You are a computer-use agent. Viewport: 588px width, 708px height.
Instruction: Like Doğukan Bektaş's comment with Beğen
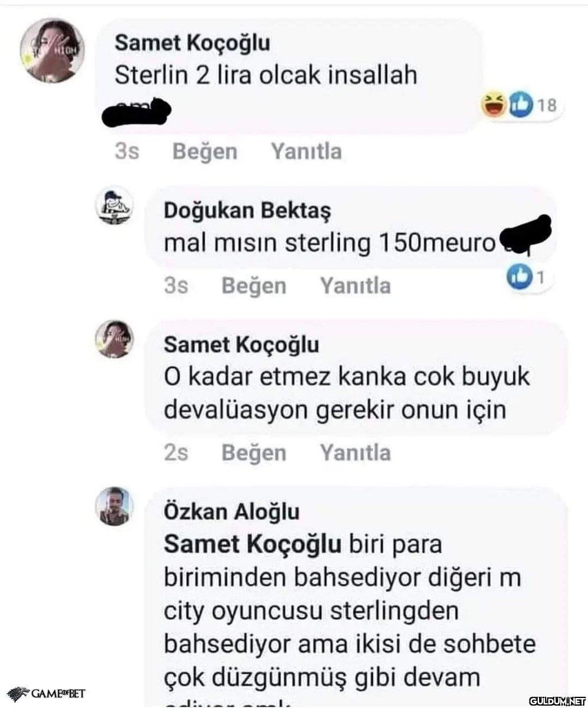[x=254, y=286]
